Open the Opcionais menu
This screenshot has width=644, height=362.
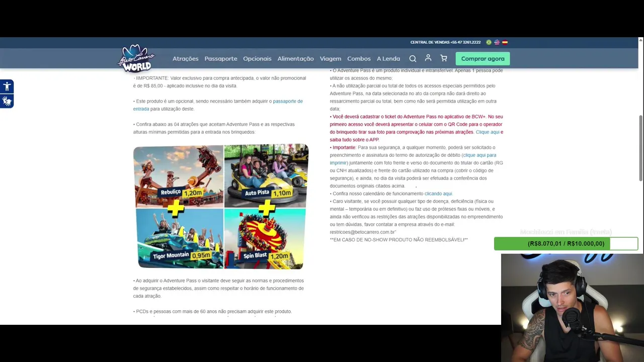tap(257, 59)
